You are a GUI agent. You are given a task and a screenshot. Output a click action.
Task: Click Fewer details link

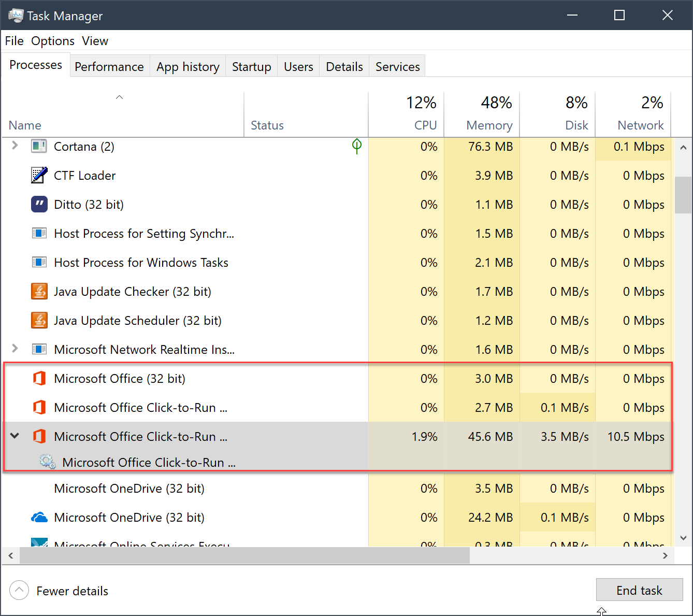point(72,591)
